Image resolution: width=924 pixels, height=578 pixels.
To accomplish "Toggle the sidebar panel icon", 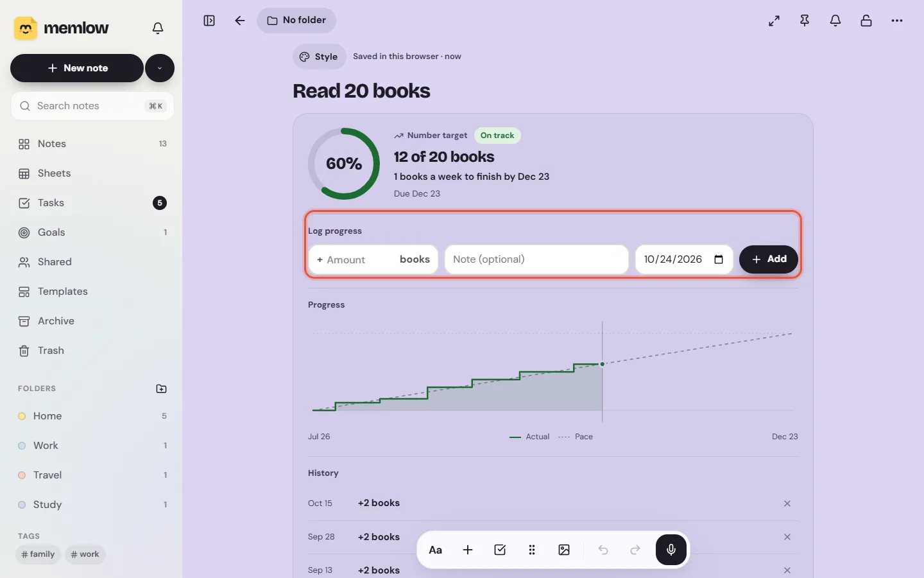I will click(209, 21).
